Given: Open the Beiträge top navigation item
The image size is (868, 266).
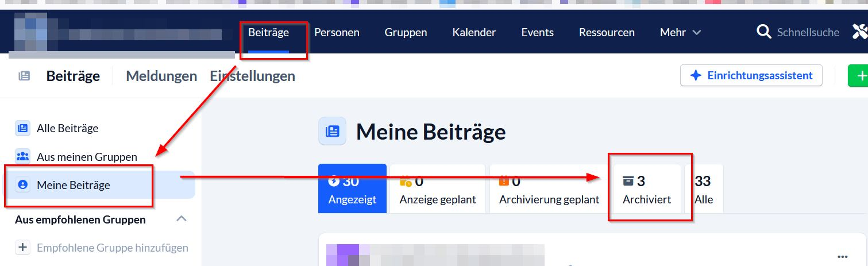Looking at the screenshot, I should pyautogui.click(x=268, y=32).
